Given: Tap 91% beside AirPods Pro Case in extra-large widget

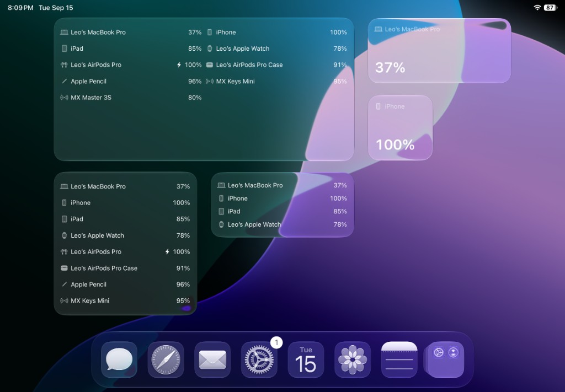Looking at the screenshot, I should pyautogui.click(x=340, y=65).
